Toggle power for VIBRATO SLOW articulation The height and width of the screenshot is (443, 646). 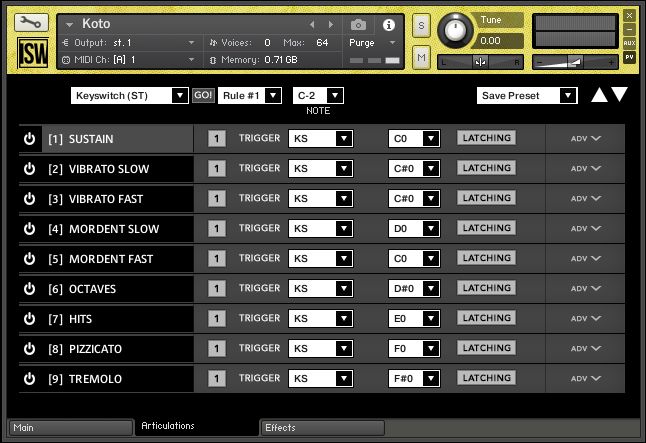(29, 169)
